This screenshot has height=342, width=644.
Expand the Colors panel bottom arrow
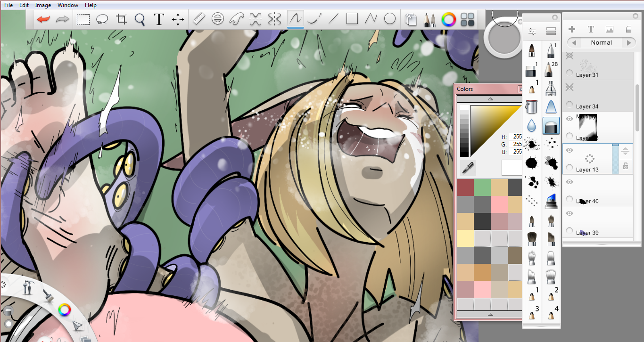490,314
